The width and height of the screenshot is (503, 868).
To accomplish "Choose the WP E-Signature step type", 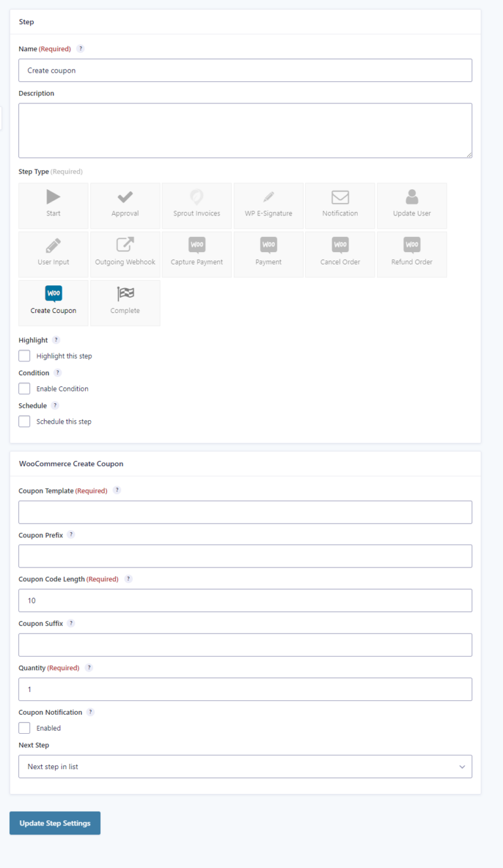I will 269,206.
